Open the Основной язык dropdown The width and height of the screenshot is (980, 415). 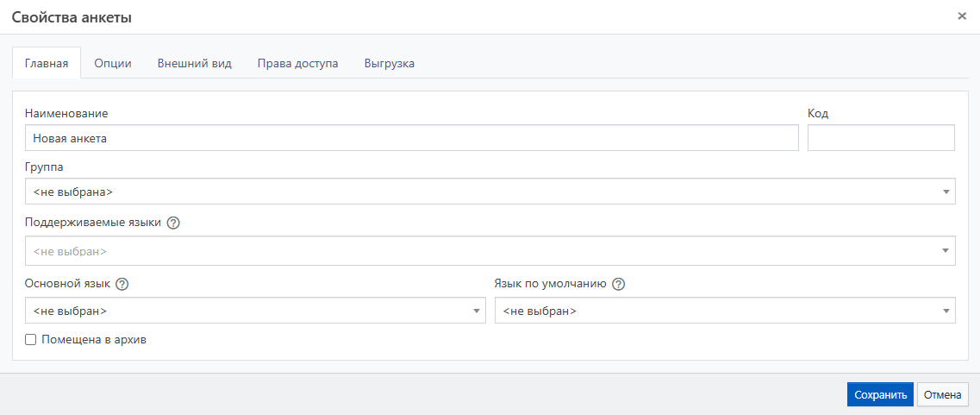pyautogui.click(x=255, y=311)
